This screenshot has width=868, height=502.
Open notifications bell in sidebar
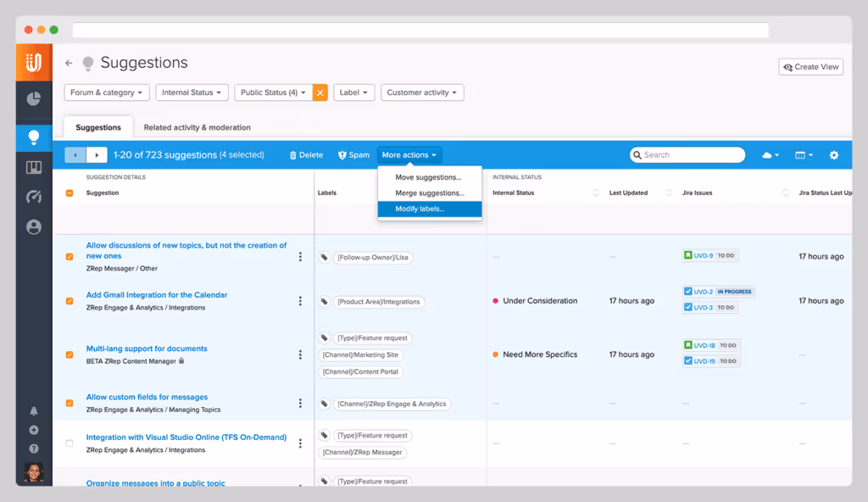click(34, 411)
